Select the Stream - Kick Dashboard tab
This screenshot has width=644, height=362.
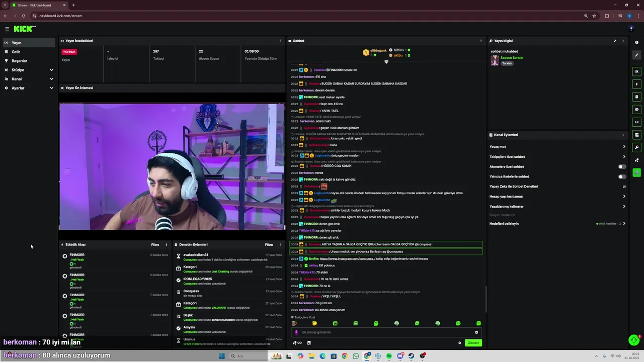[39, 5]
